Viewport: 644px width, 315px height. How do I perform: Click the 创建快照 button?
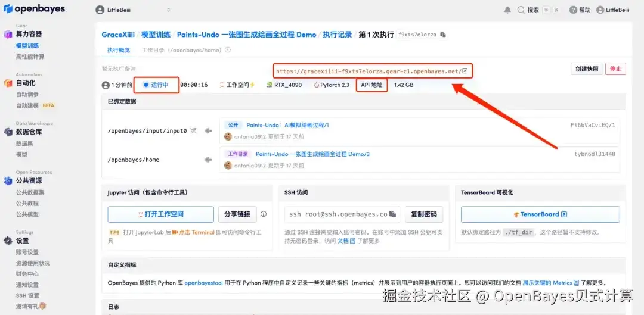(586, 69)
